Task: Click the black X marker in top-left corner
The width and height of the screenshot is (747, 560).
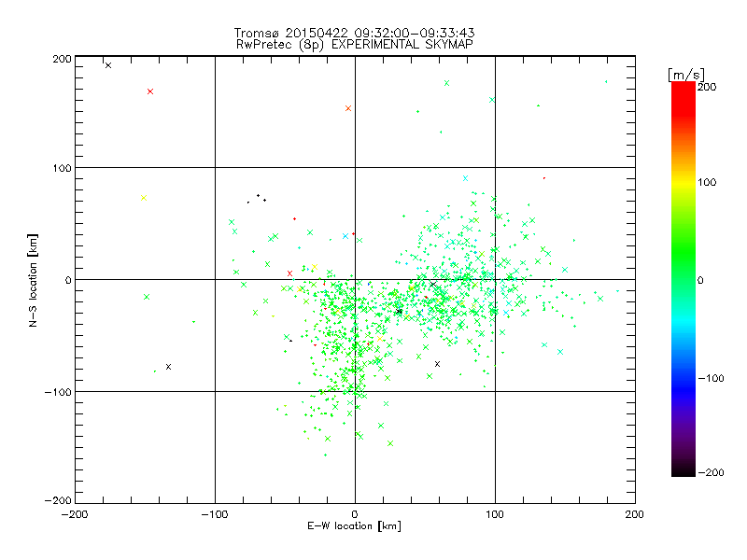Action: point(108,65)
